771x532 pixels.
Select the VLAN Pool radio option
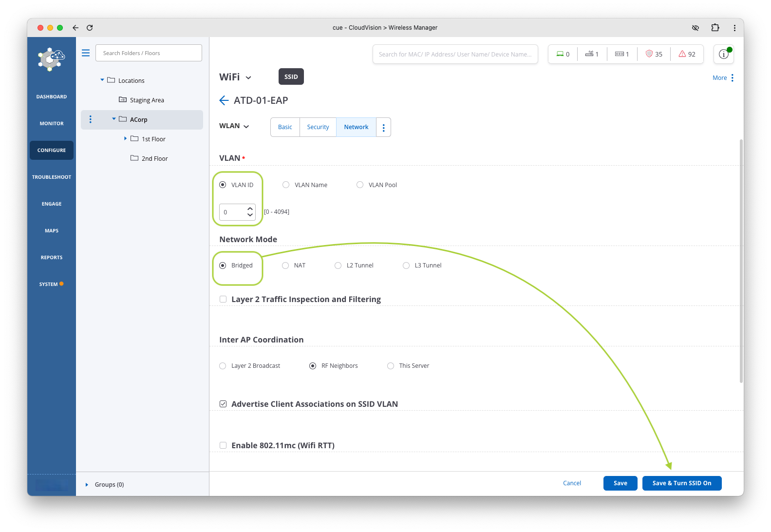[360, 185]
